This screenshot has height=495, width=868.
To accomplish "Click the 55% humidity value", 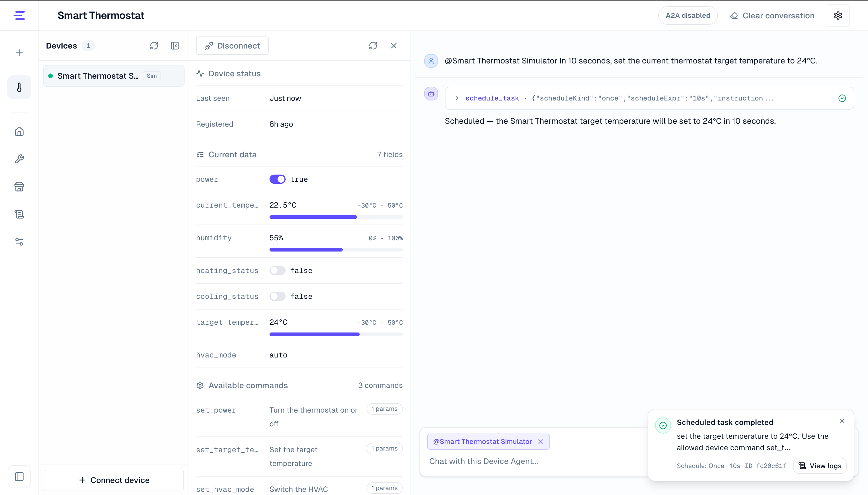I will coord(276,238).
